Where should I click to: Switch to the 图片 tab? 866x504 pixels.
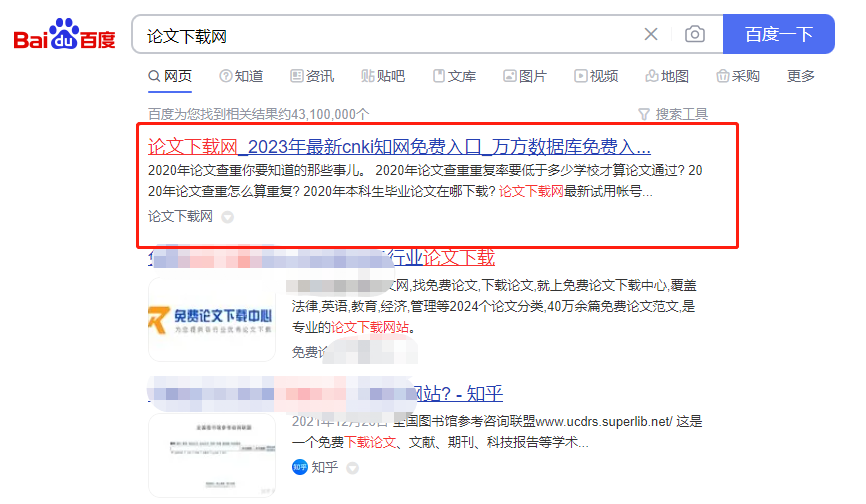coord(525,76)
